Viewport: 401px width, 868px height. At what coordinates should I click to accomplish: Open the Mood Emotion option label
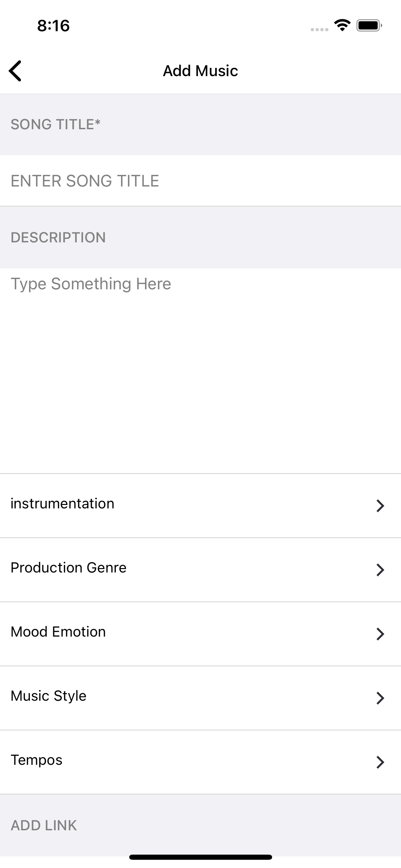coord(58,632)
